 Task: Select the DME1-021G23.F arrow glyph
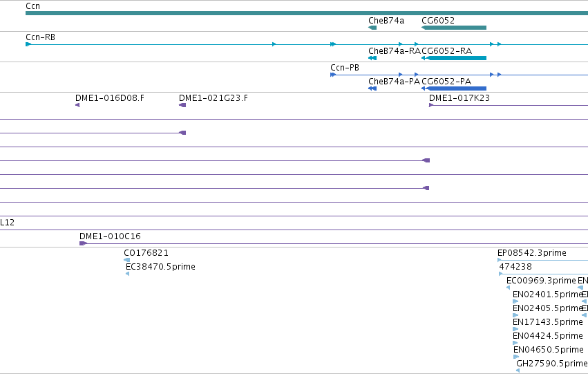coord(182,105)
